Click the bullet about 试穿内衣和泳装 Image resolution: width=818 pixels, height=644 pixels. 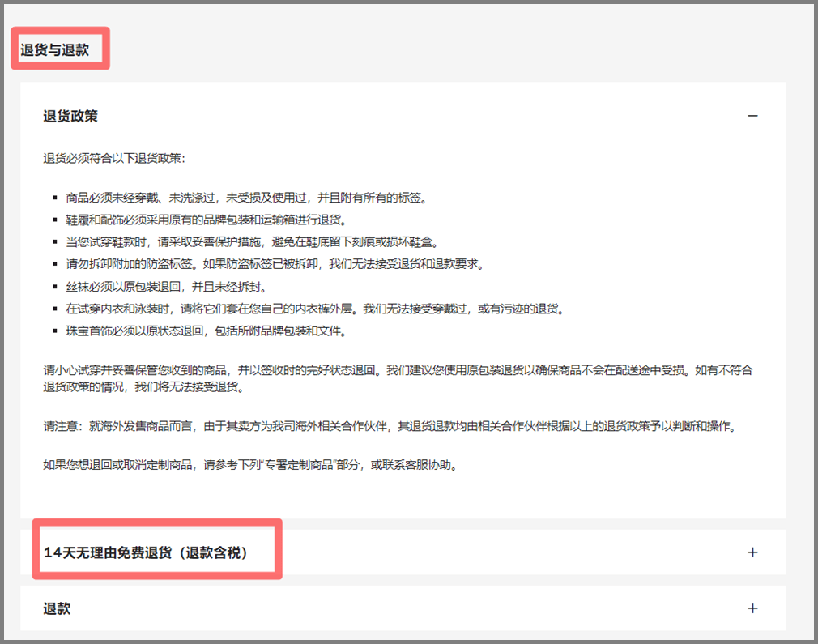coord(314,309)
